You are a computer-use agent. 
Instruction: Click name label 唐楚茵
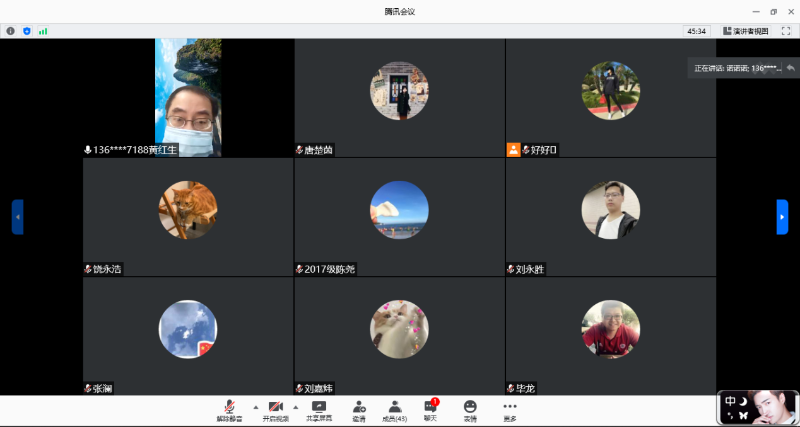318,150
